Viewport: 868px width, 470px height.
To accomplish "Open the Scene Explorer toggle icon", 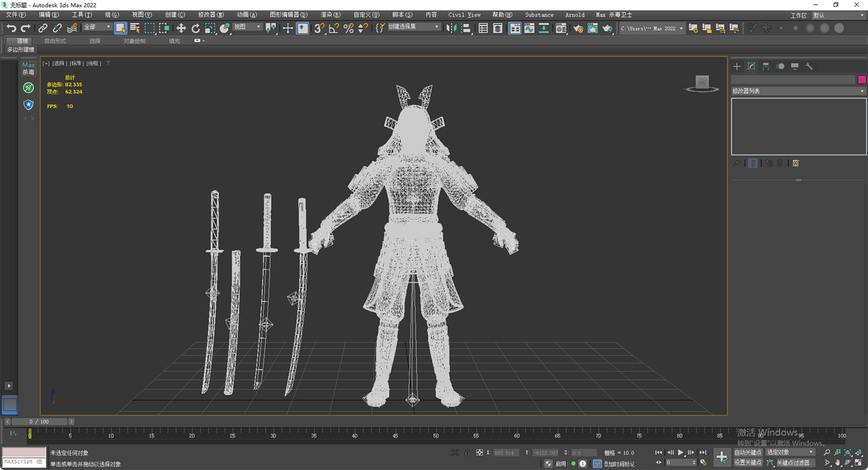I will coord(483,28).
